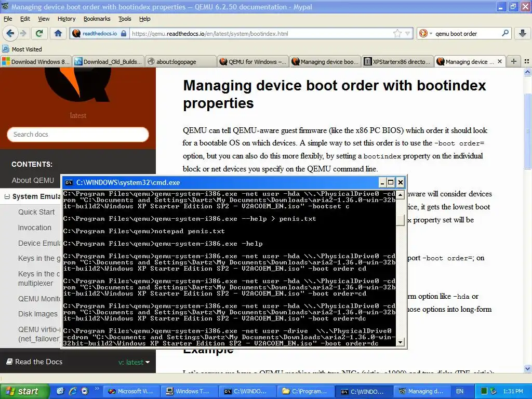Viewport: 532px width, 399px height.
Task: Switch to the XPStarterx86 directory tab
Action: (397, 62)
